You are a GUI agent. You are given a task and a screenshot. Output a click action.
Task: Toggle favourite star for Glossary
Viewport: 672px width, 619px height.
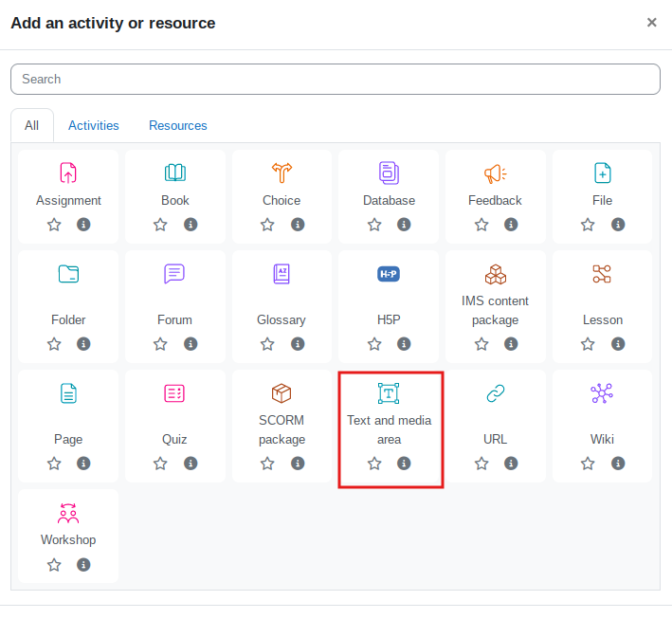267,344
